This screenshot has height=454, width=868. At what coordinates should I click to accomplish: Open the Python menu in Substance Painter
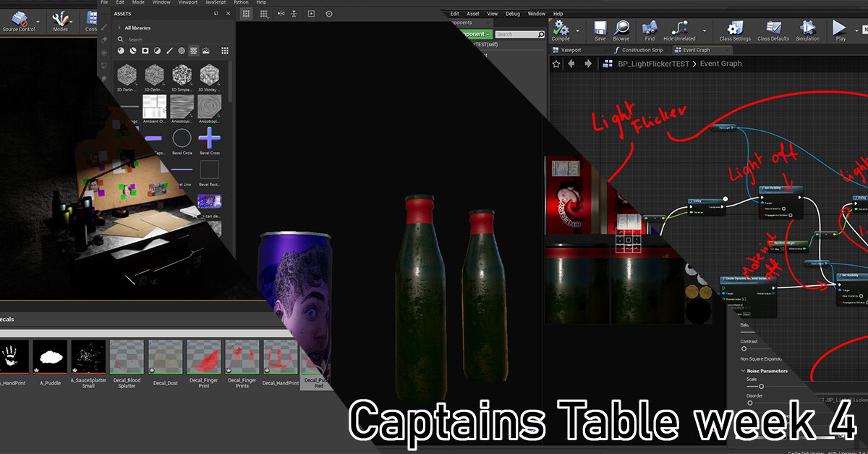coord(241,2)
